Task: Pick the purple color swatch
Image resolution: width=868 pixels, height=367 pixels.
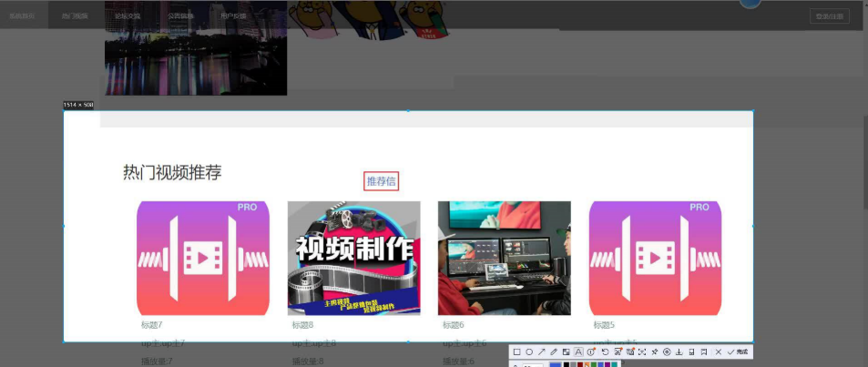Action: click(x=608, y=364)
